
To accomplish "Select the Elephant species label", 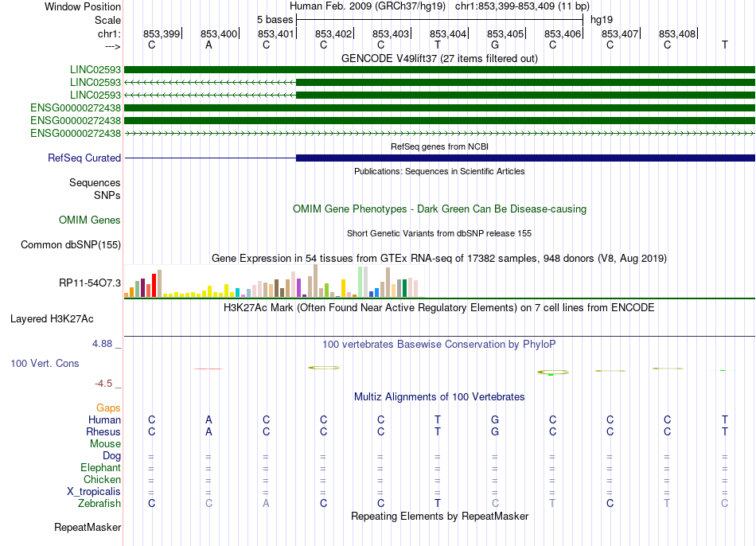I will pyautogui.click(x=101, y=467).
